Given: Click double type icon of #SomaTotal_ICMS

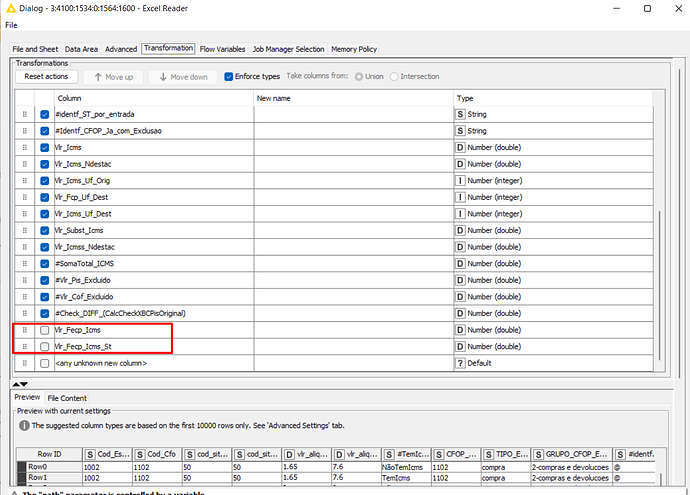Looking at the screenshot, I should click(x=460, y=264).
